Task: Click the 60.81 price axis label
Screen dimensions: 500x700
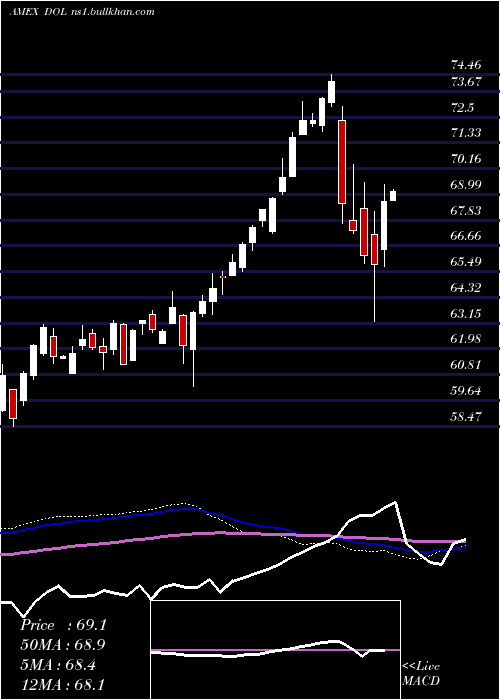Action: point(466,365)
